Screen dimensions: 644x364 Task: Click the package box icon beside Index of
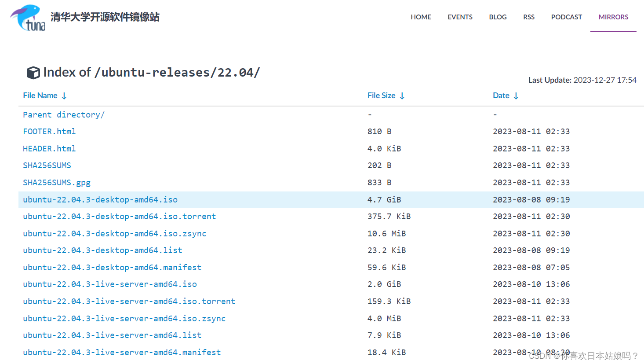33,73
